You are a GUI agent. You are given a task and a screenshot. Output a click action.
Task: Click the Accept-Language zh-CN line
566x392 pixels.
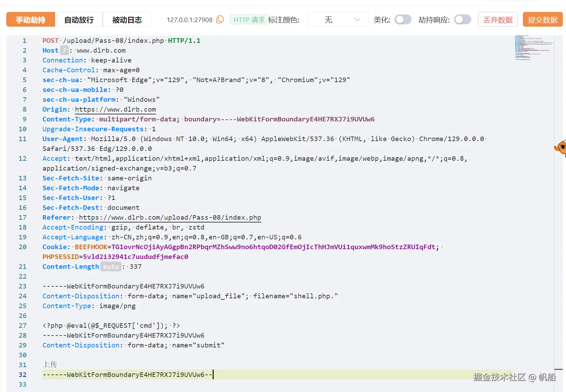pos(172,237)
